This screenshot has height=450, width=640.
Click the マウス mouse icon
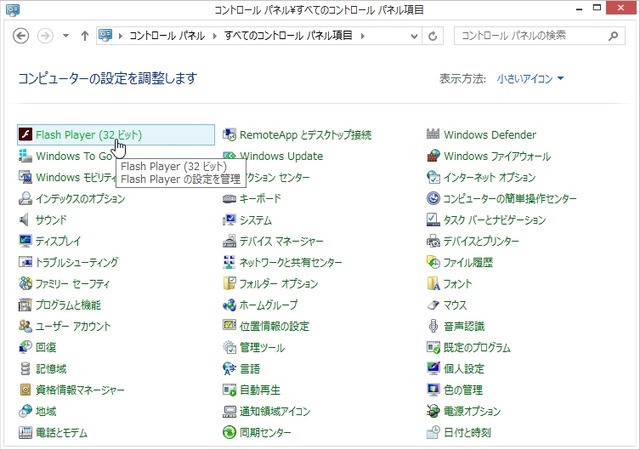pos(433,305)
